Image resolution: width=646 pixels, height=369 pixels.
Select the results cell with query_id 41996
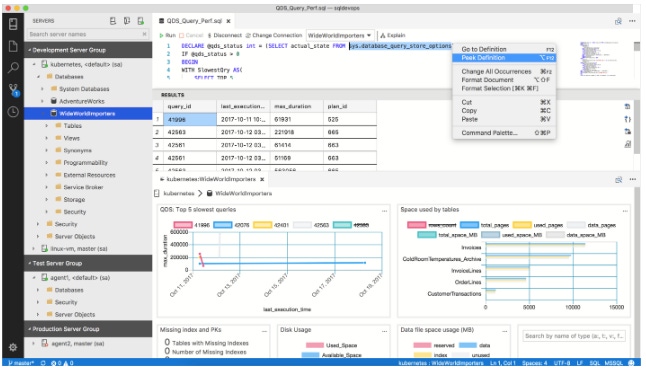click(x=189, y=119)
